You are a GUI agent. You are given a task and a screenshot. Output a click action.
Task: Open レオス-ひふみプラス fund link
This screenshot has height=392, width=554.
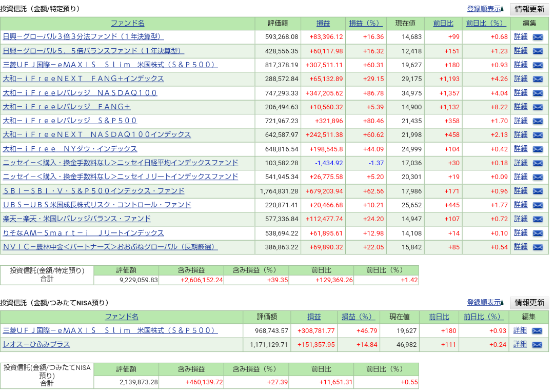click(36, 344)
